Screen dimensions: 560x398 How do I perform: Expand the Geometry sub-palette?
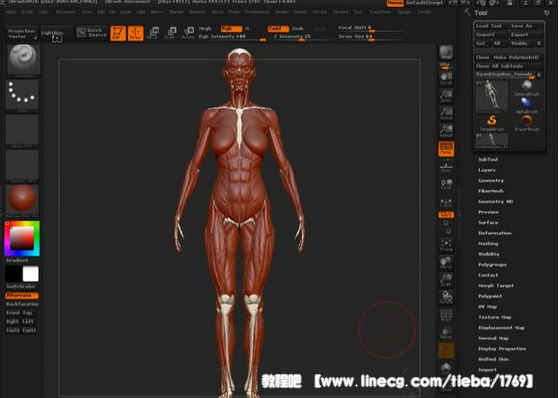pyautogui.click(x=491, y=180)
